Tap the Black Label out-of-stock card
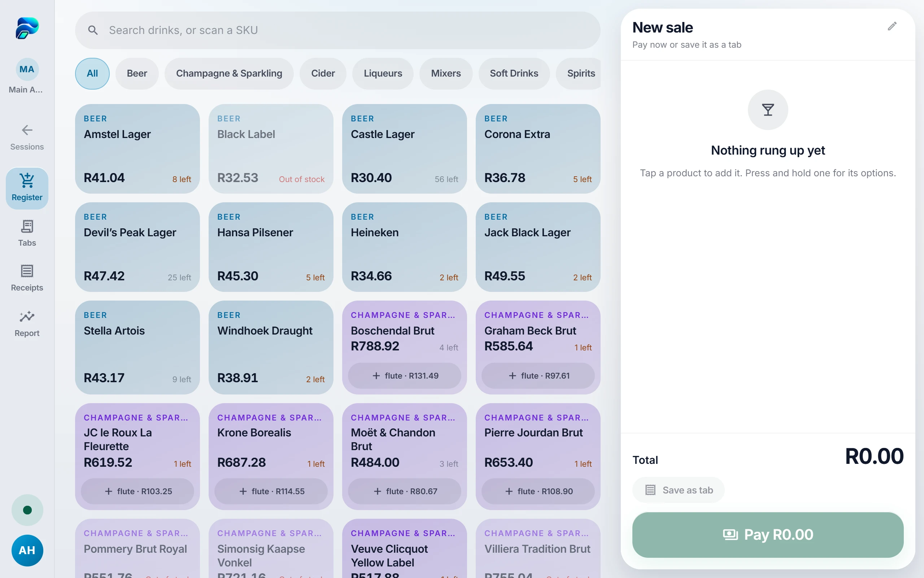The image size is (924, 578). point(271,149)
